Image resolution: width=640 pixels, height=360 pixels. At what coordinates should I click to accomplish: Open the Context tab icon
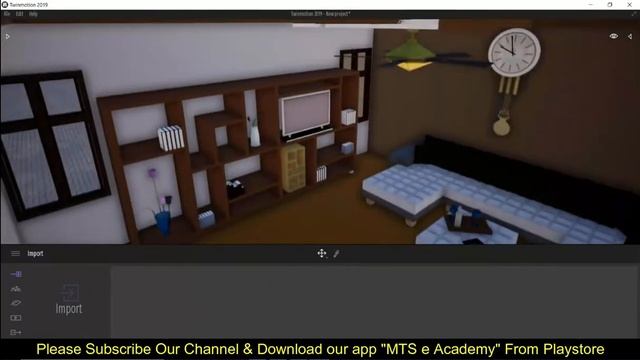click(x=16, y=289)
